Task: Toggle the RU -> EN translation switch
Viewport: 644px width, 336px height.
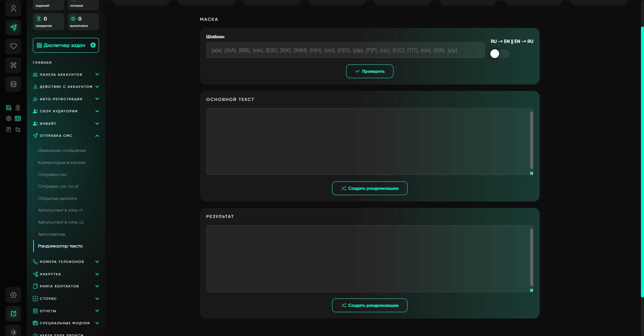Action: pos(499,54)
